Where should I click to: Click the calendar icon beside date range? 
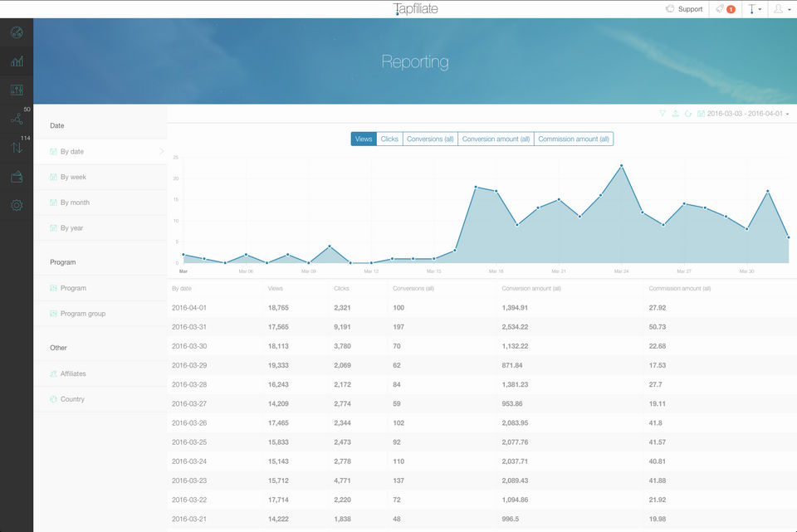point(701,114)
